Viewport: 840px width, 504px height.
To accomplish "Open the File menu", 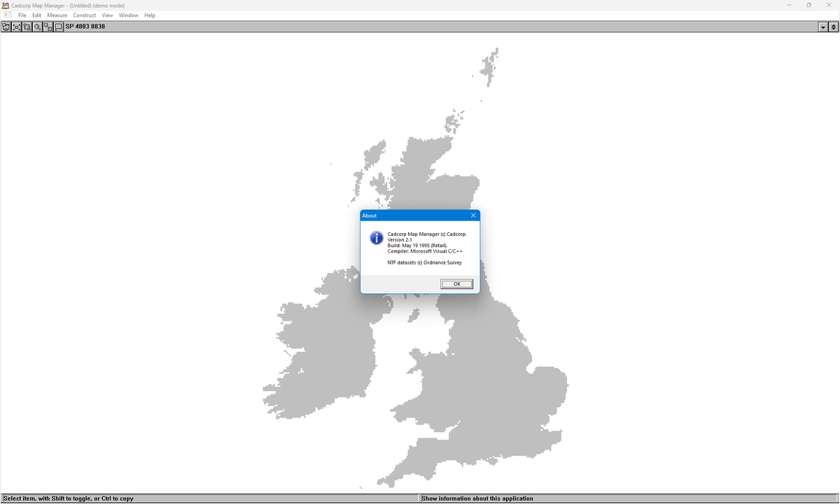I will click(22, 15).
